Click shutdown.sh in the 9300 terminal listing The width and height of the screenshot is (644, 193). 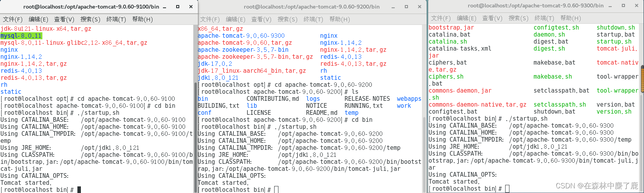tap(616, 28)
